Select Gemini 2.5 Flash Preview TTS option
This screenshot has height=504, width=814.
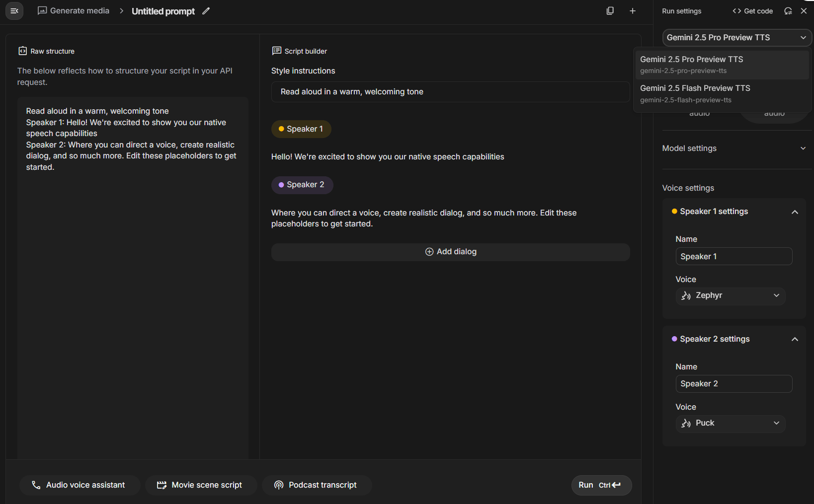pyautogui.click(x=722, y=93)
